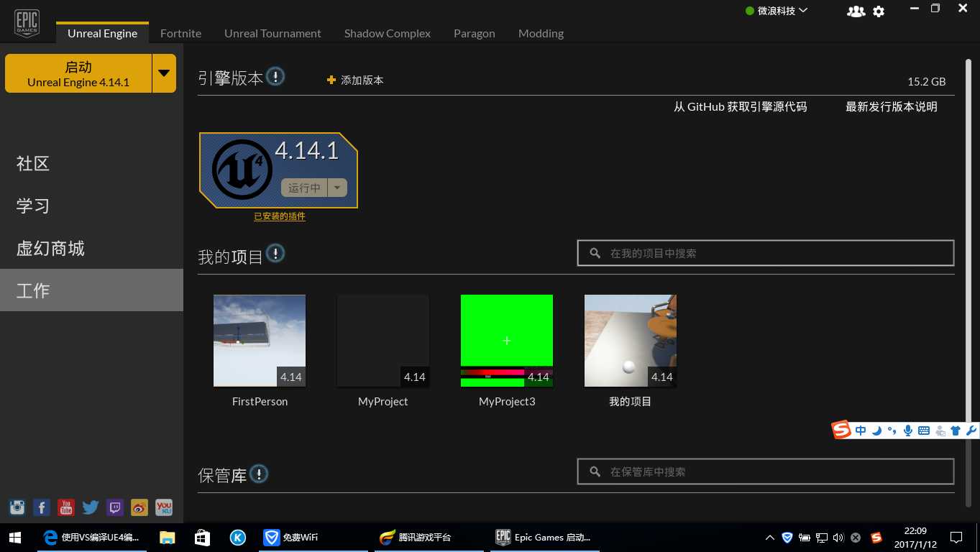Open Windows action center notifications
Image resolution: width=980 pixels, height=552 pixels.
[956, 537]
